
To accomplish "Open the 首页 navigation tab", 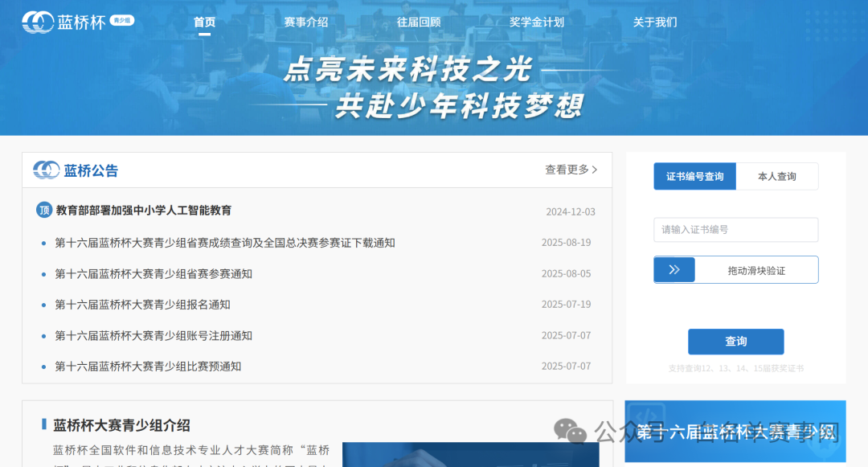I will tap(204, 23).
